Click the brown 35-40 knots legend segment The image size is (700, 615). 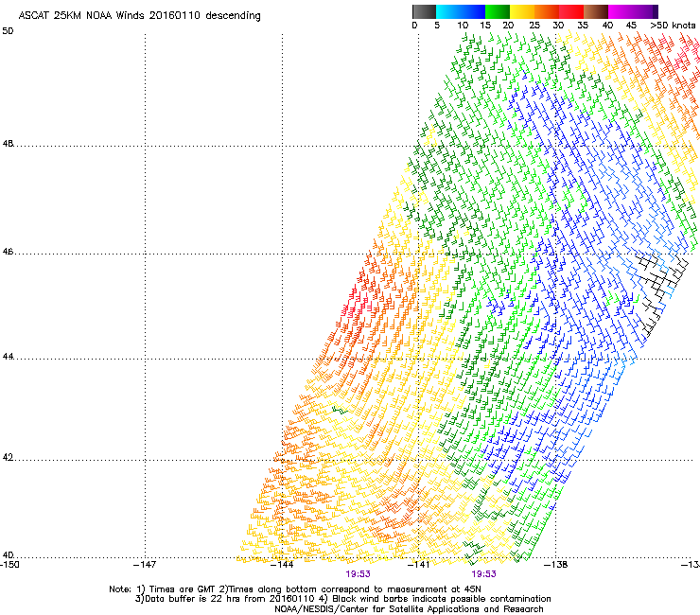(x=596, y=11)
